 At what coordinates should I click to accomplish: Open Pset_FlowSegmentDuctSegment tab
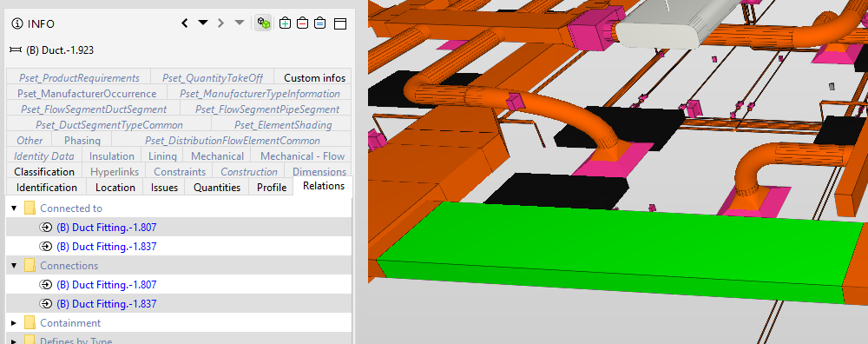pyautogui.click(x=94, y=109)
